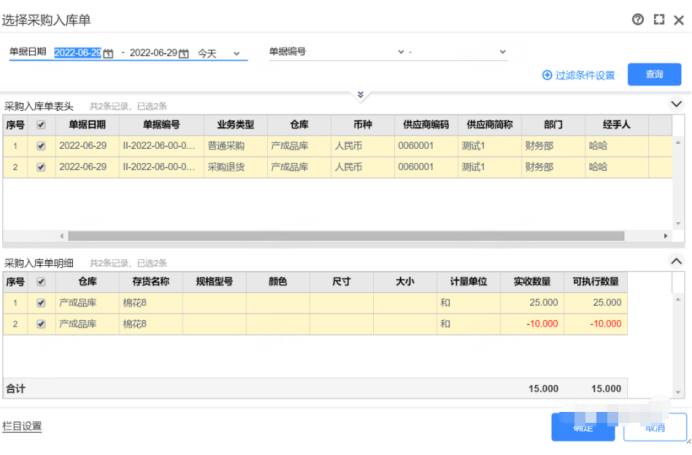This screenshot has width=692, height=455.
Task: Collapse the 采购入库单明细 section
Action: coord(676,261)
